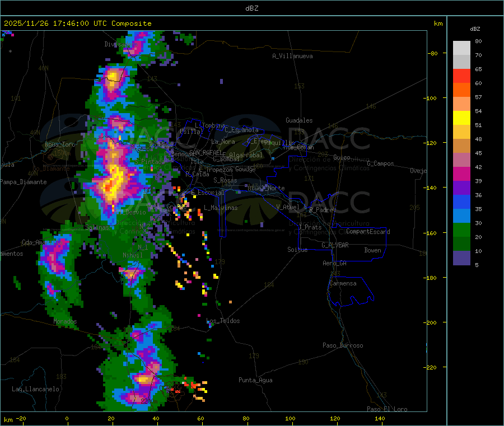Select the purple 39 dBZ legend swatch
The image size is (504, 426).
[x=461, y=188]
